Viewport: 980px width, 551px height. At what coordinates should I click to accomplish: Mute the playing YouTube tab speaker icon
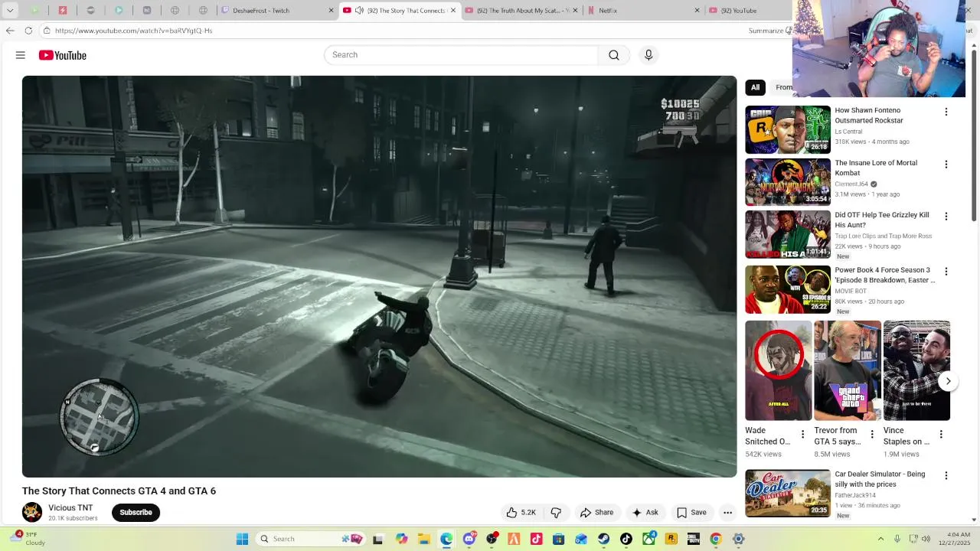(360, 11)
